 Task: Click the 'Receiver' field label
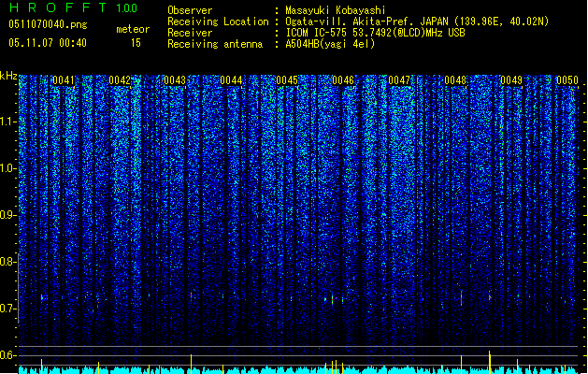[190, 33]
